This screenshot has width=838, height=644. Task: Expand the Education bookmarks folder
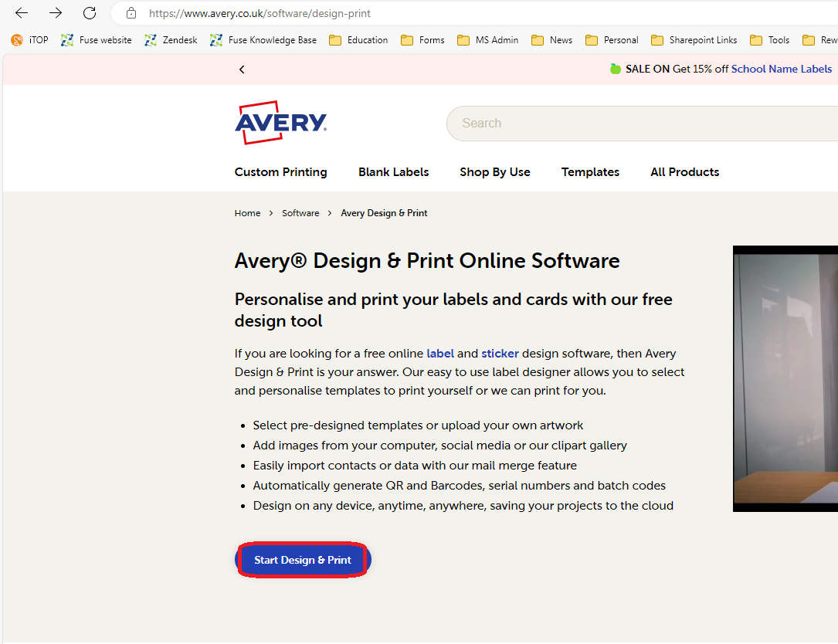tap(358, 40)
